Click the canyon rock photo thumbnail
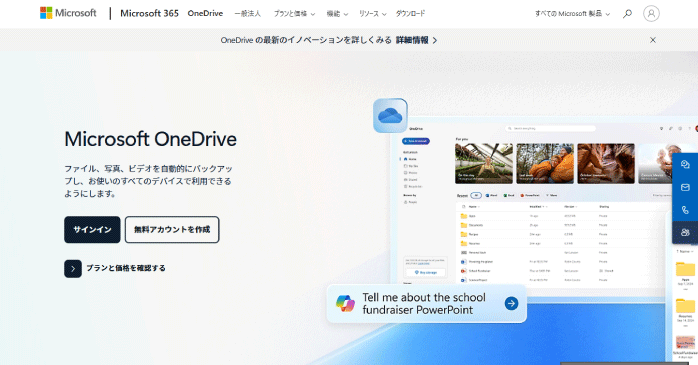 (606, 163)
